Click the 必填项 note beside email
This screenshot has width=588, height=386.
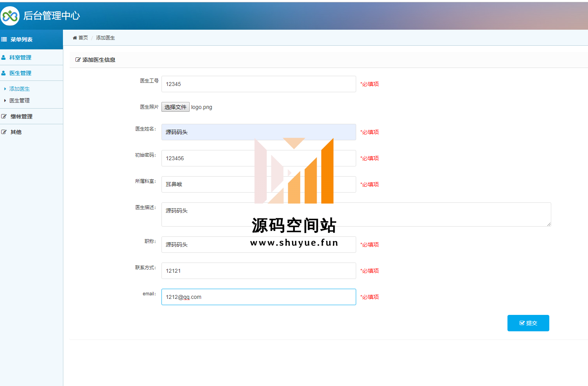click(369, 297)
